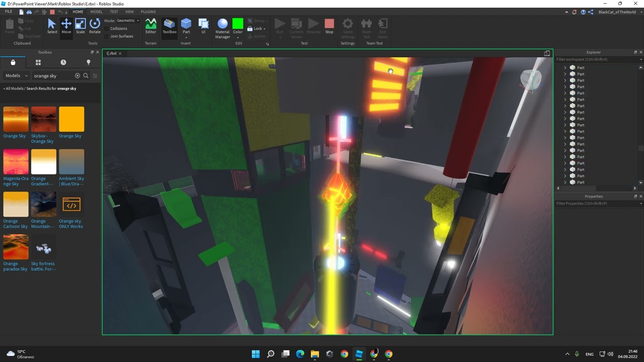Show hidden system tray icons
The height and width of the screenshot is (362, 644).
[568, 354]
